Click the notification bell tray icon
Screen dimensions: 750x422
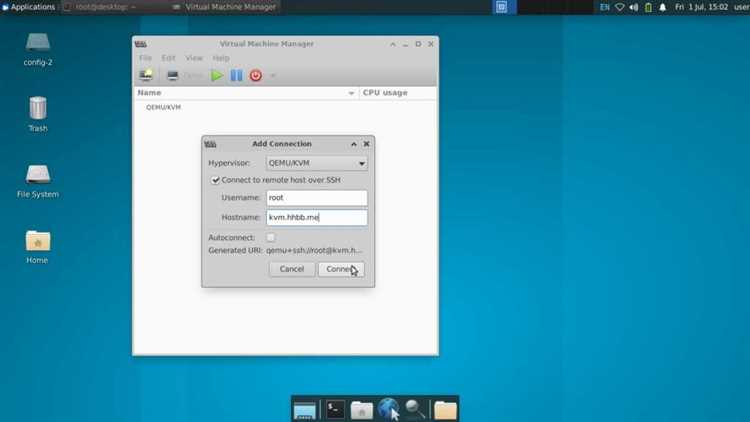662,7
